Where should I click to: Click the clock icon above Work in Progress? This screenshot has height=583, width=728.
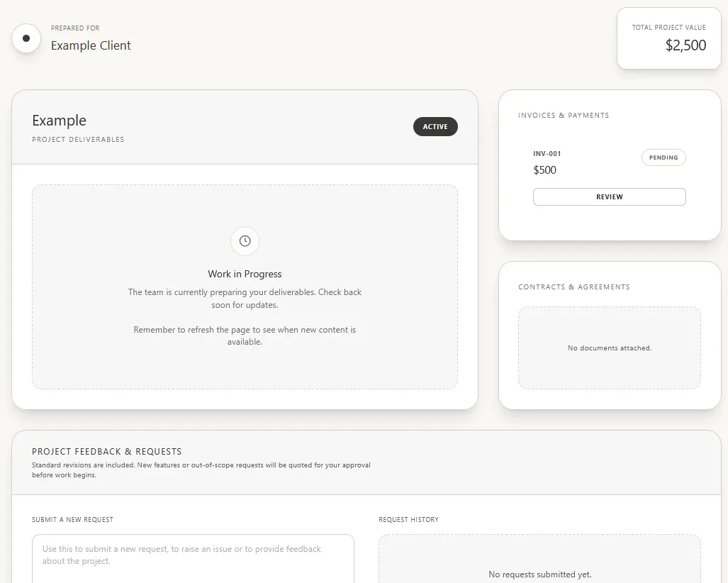tap(245, 240)
